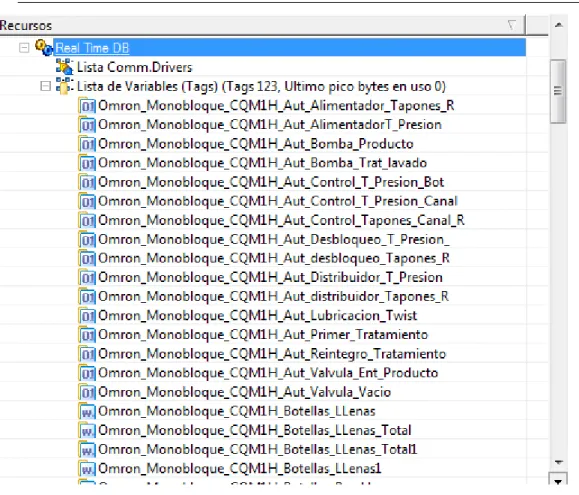
Task: Select tag Omron_Monobloque_CQM1H_Aut_Control_T_Presion_Bot
Action: [271, 182]
